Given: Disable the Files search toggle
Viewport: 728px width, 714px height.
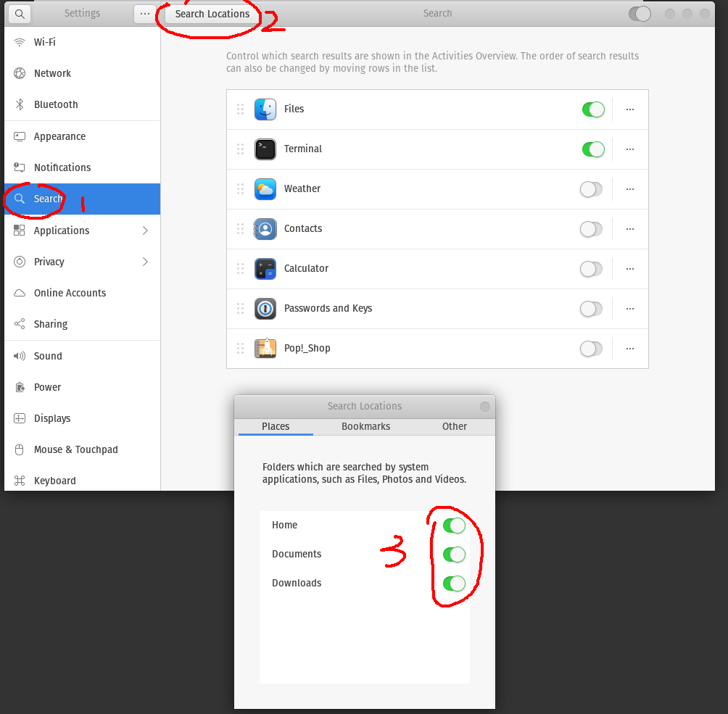Looking at the screenshot, I should pos(593,109).
